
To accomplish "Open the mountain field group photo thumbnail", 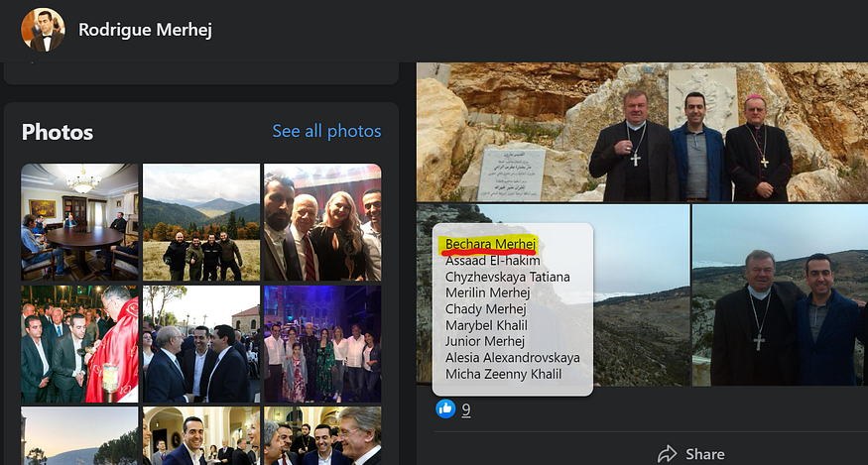I will pyautogui.click(x=201, y=222).
